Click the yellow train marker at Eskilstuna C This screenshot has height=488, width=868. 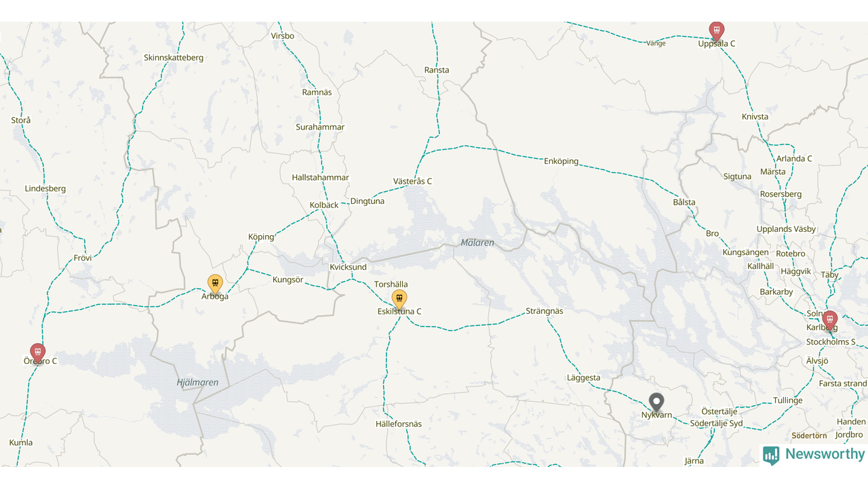[399, 299]
